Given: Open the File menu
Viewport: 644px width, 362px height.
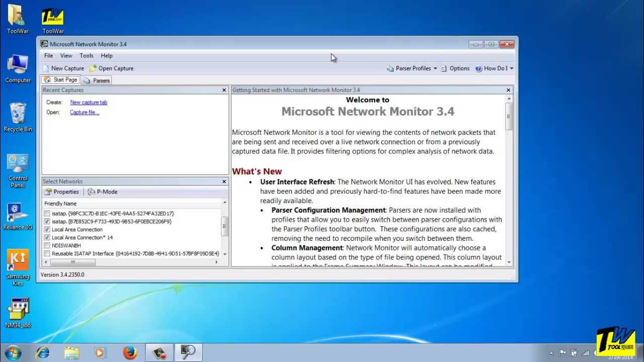Looking at the screenshot, I should click(48, 56).
